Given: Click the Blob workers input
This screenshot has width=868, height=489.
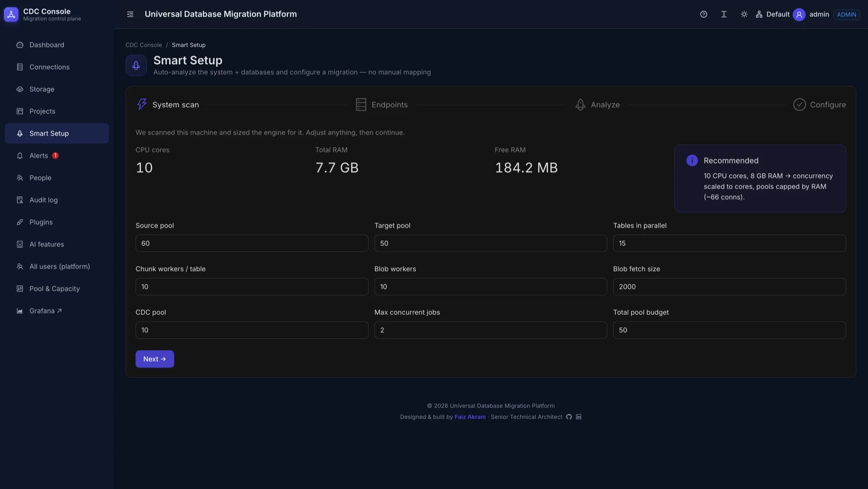Looking at the screenshot, I should tap(490, 287).
